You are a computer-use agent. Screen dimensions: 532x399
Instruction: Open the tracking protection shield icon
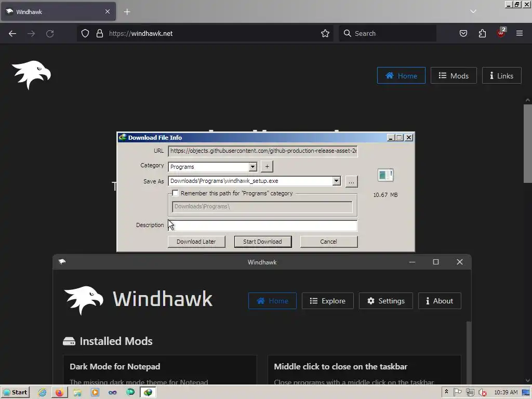(85, 34)
